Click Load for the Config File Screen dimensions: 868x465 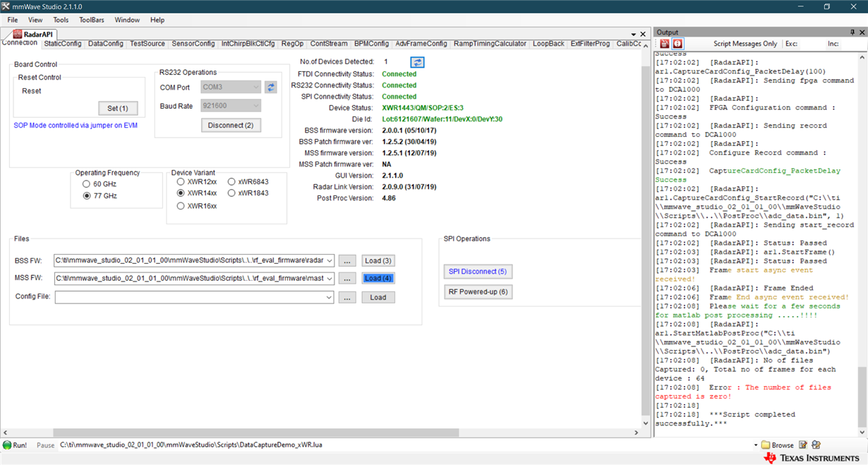[378, 298]
